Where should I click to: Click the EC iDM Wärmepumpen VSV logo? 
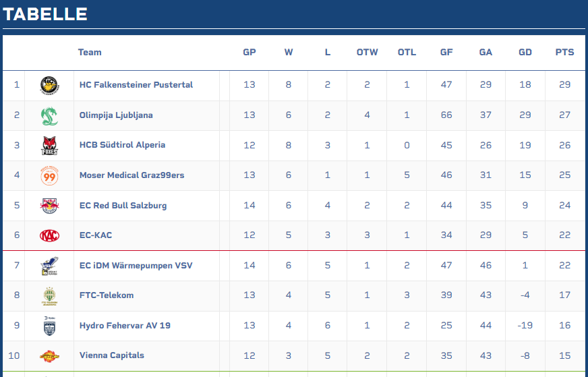[x=49, y=266]
